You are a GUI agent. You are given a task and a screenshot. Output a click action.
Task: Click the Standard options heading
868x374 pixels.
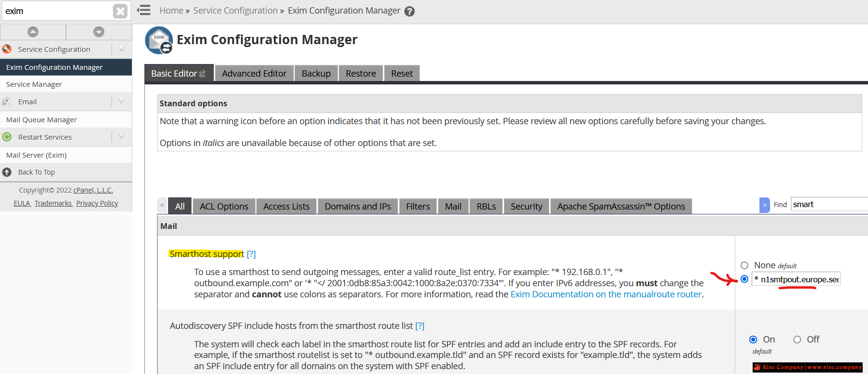[193, 103]
